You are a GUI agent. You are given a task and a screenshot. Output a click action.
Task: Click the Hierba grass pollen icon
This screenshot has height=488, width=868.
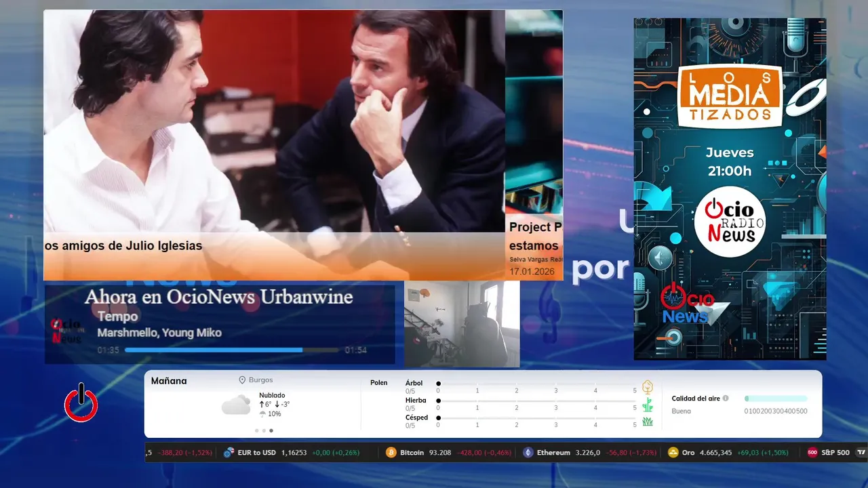(648, 405)
